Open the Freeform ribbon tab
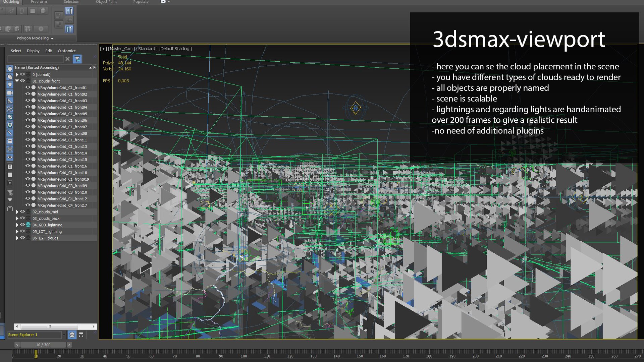 tap(39, 2)
